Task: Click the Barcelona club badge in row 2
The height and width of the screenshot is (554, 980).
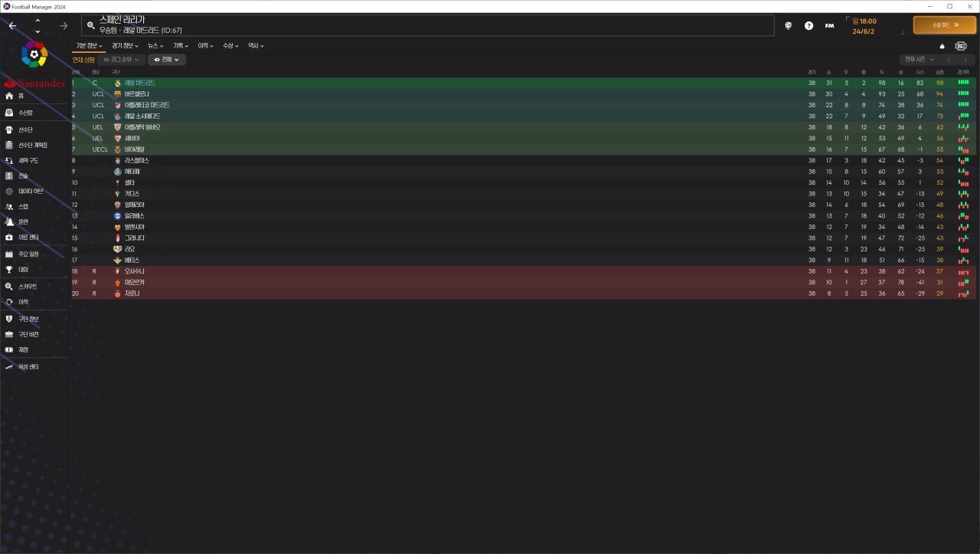Action: (117, 93)
